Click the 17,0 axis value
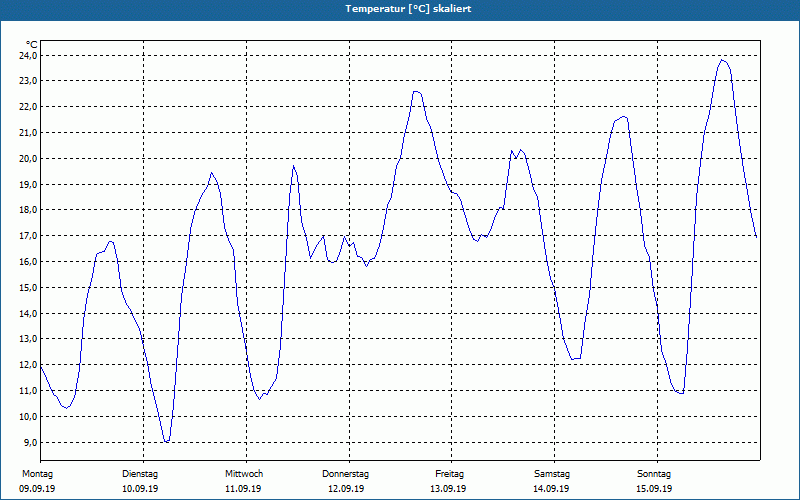The height and width of the screenshot is (500, 800). click(x=28, y=236)
